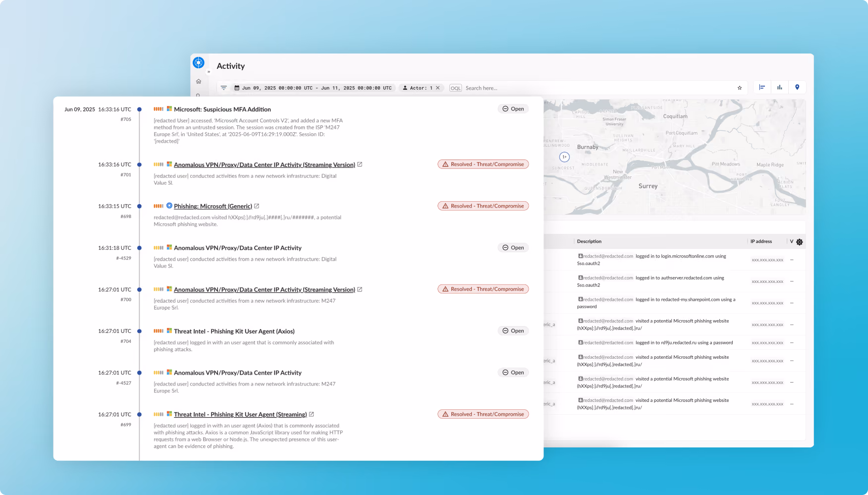Image resolution: width=868 pixels, height=495 pixels.
Task: Click Microsoft icon on Suspicious MFA Addition
Action: pyautogui.click(x=169, y=109)
